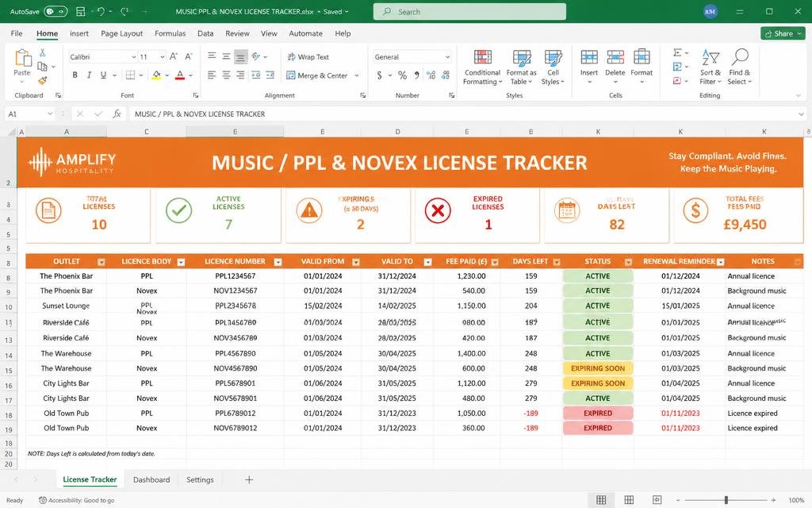
Task: Open the DAYS LEFT filter dropdown
Action: point(557,262)
